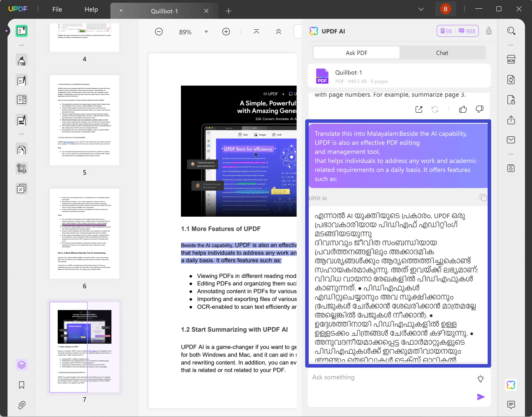Go to previous page arrow

pyautogui.click(x=278, y=32)
